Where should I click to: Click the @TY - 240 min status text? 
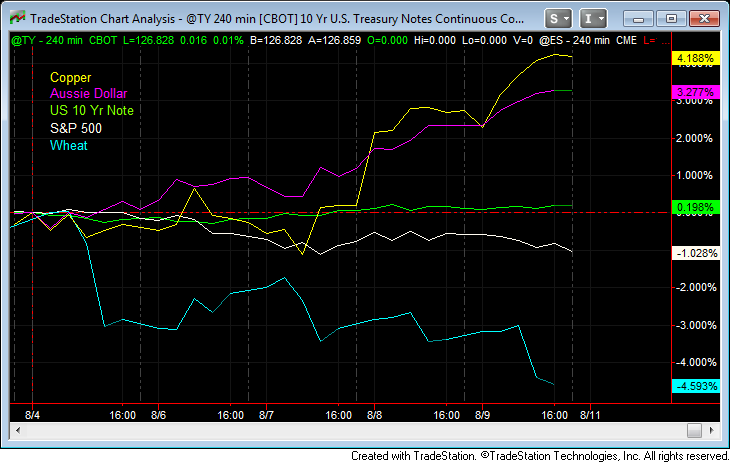47,41
